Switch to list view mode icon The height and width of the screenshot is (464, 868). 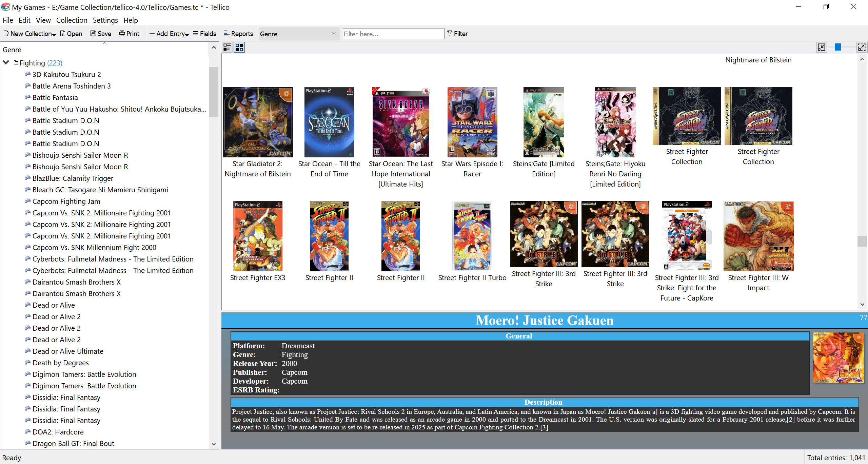pyautogui.click(x=227, y=47)
